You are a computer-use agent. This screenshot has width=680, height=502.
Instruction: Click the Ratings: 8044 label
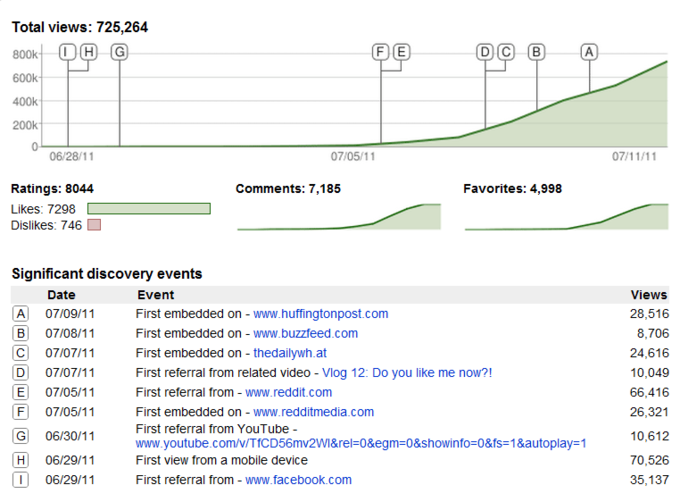52,189
